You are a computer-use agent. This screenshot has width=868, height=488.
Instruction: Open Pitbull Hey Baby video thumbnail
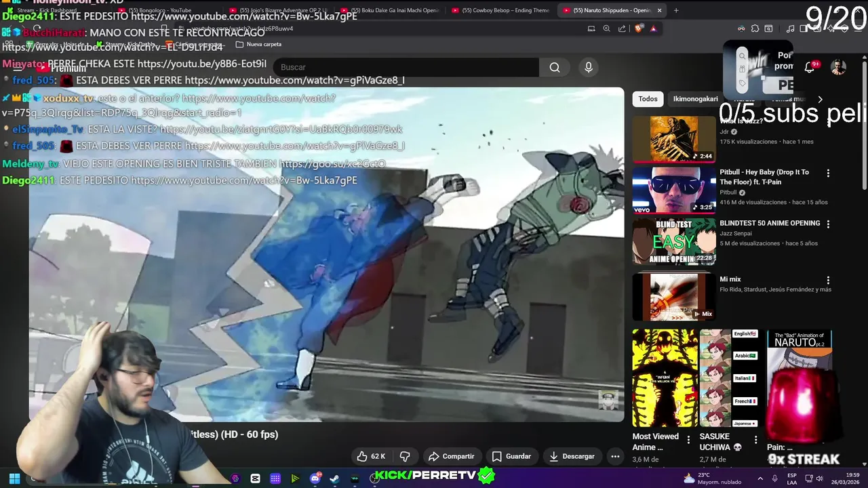click(674, 190)
